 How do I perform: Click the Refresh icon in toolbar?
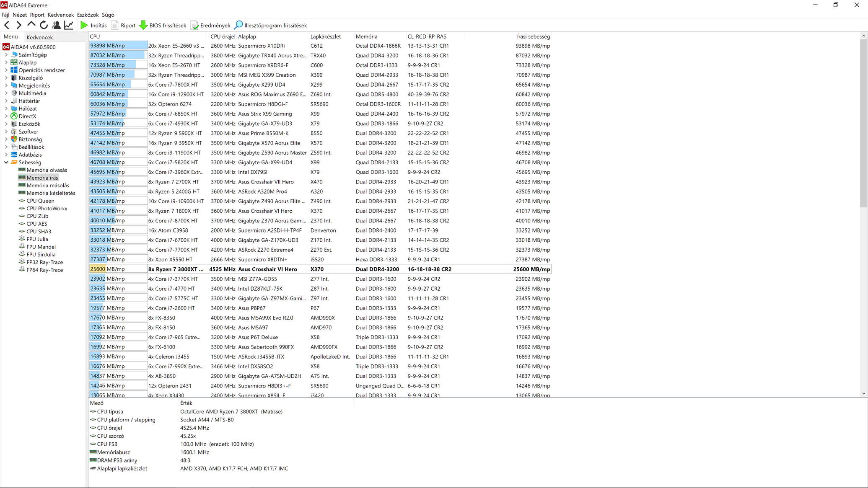pos(44,26)
